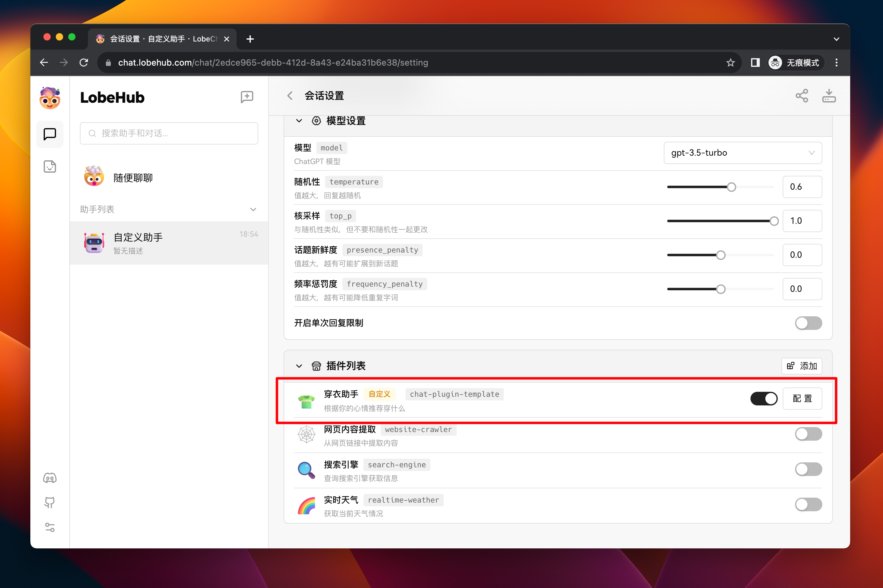Viewport: 883px width, 588px height.
Task: Select 自定义助手 in the assistant list
Action: pos(169,243)
